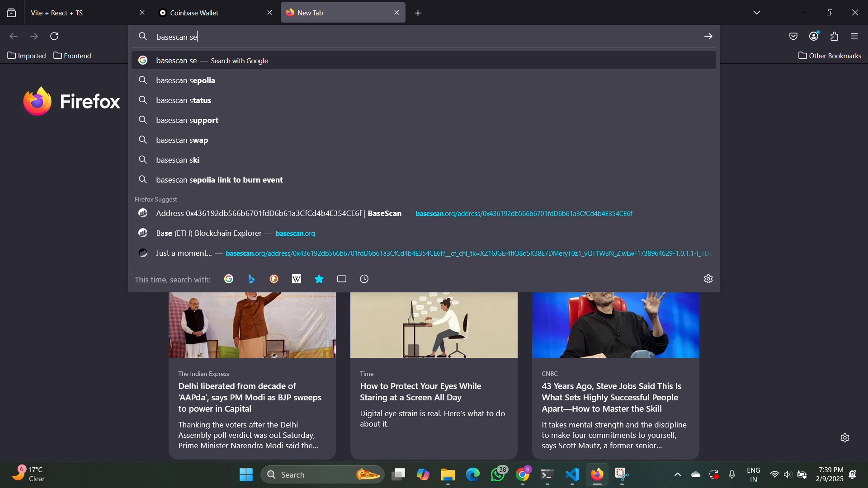868x488 pixels.
Task: Open Save to Pocket icon
Action: tap(793, 36)
